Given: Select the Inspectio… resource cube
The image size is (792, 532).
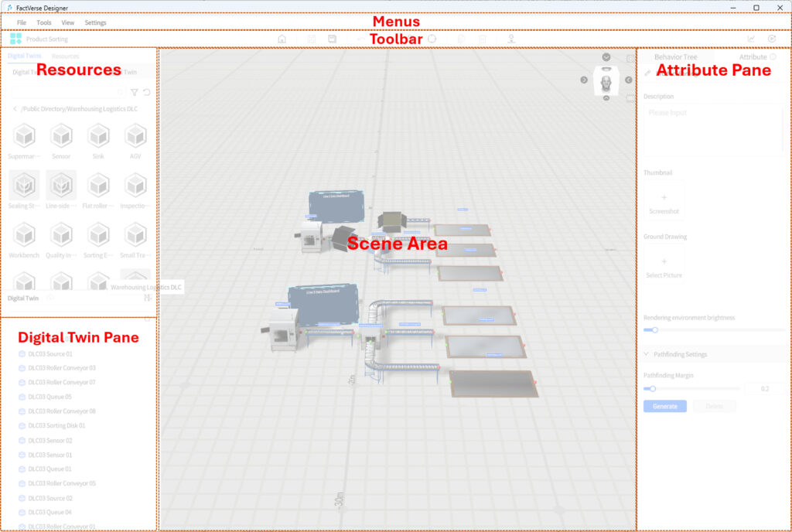Looking at the screenshot, I should 135,186.
